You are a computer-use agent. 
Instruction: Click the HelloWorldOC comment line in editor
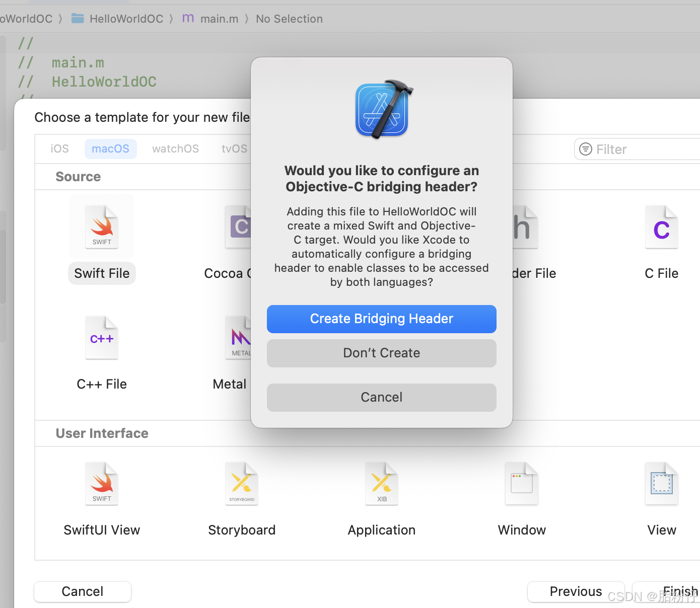click(x=87, y=82)
